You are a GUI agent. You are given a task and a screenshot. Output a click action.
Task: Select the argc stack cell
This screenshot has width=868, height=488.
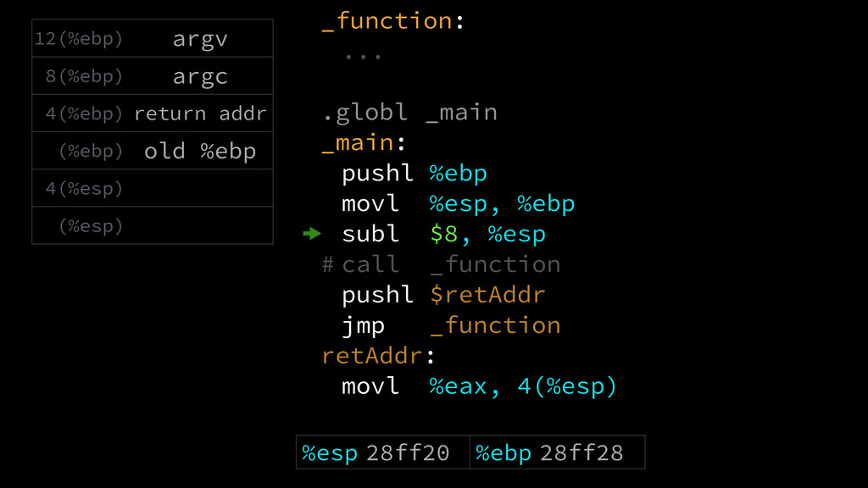[153, 75]
